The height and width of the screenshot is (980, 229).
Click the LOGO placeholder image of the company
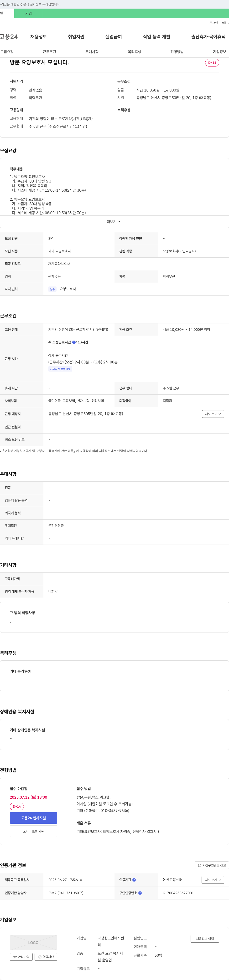tap(34, 942)
